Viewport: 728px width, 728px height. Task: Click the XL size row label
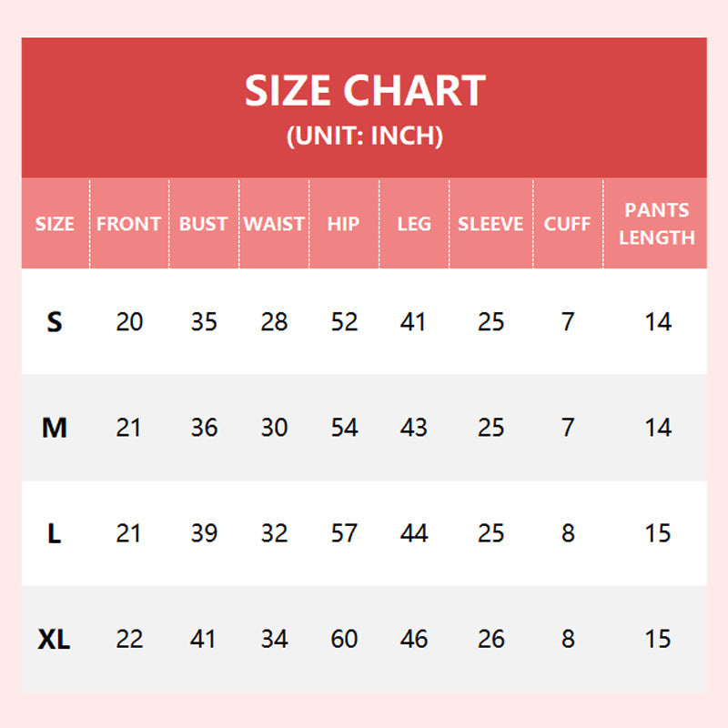[x=55, y=640]
